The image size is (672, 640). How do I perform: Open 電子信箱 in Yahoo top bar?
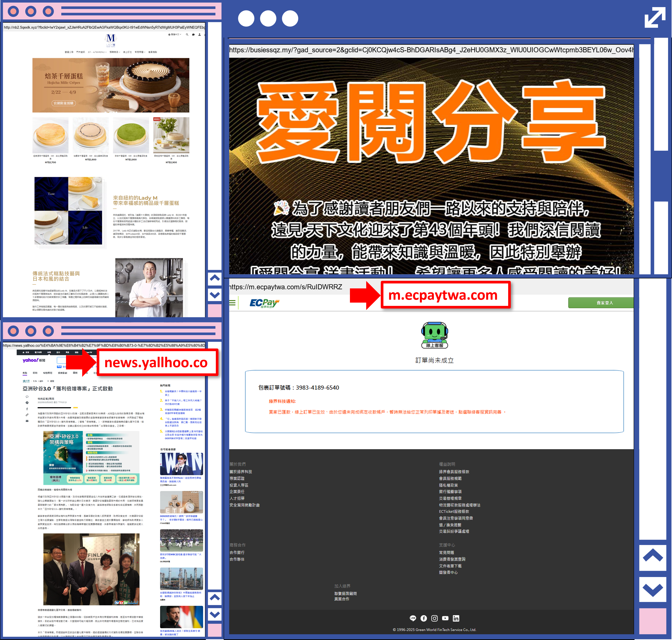(x=38, y=352)
